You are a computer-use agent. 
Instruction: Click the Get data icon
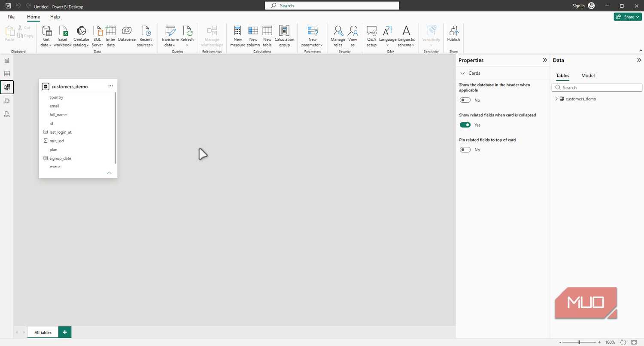[46, 31]
